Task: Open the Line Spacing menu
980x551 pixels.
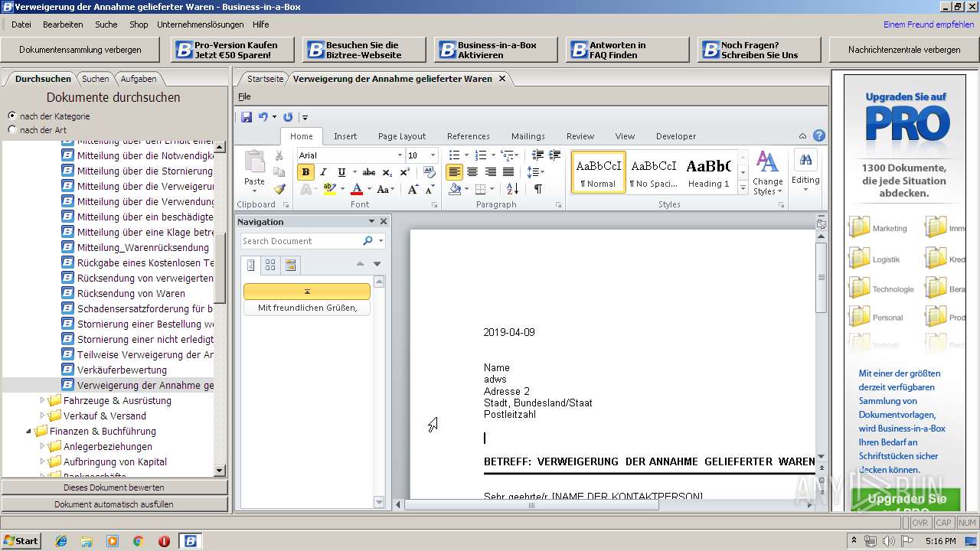Action: 536,172
